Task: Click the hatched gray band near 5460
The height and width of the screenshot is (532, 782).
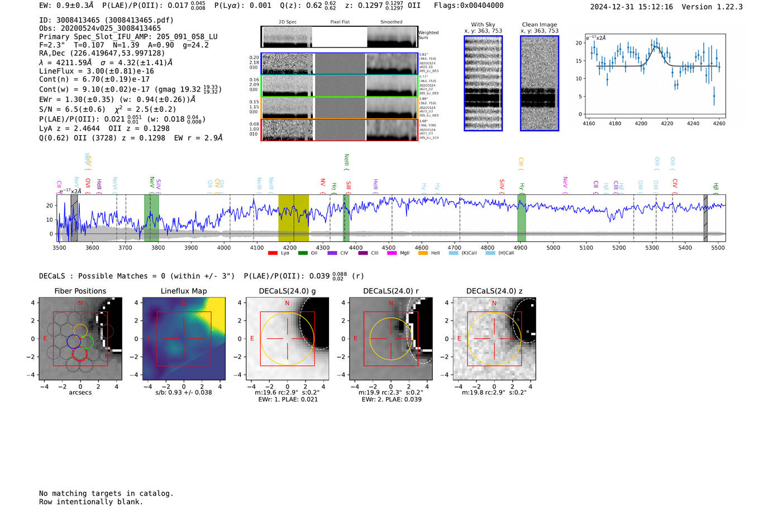Action: (x=705, y=218)
